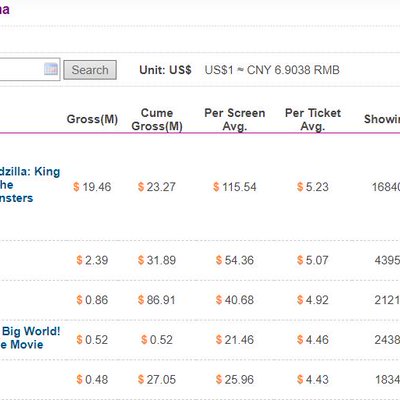Image resolution: width=400 pixels, height=400 pixels.
Task: Select per screen average $54.36
Action: pos(235,260)
